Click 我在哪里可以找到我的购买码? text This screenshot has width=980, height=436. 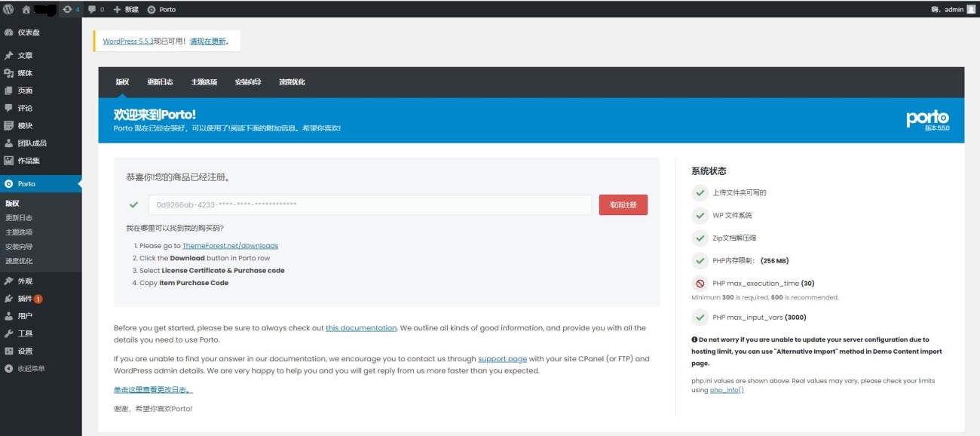(x=175, y=228)
